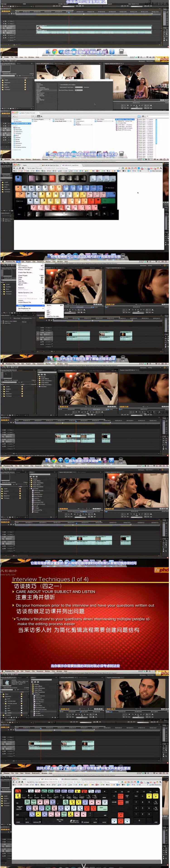Play the Program monitor under the seated woman
This screenshot has height=868, width=170.
136,105
